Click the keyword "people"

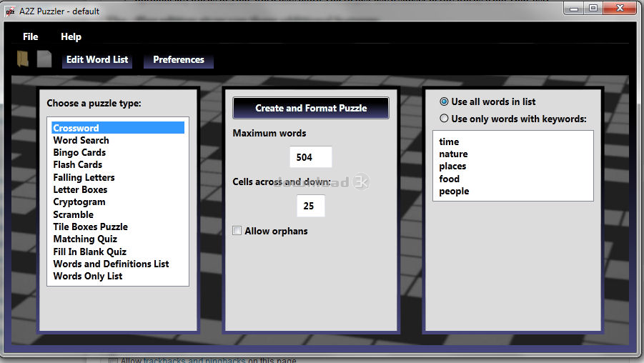tap(454, 191)
